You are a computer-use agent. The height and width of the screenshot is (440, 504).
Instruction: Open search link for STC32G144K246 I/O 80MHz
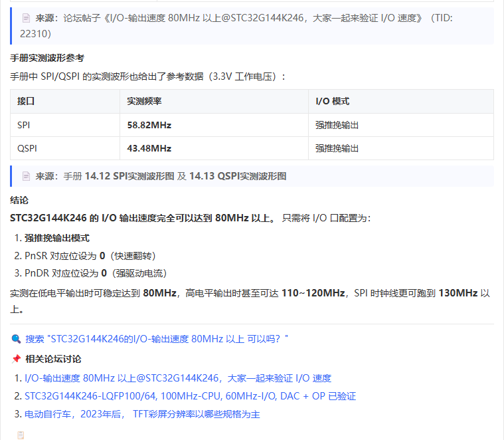click(x=157, y=339)
